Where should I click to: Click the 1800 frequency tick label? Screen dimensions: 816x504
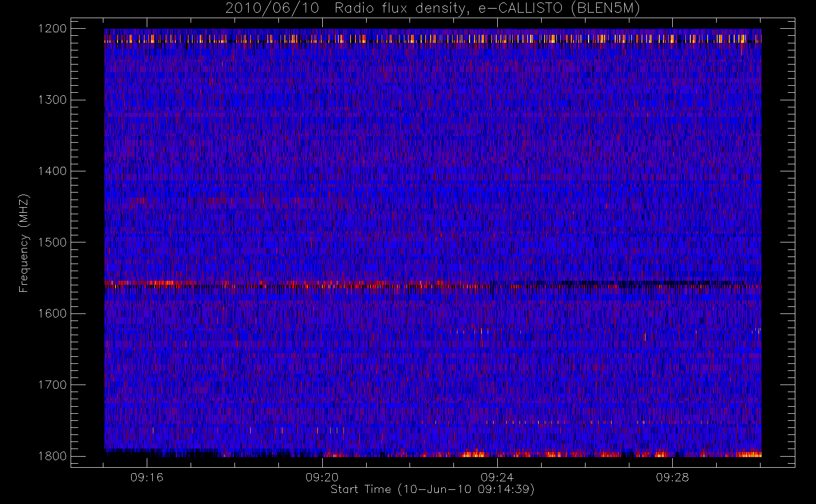52,456
